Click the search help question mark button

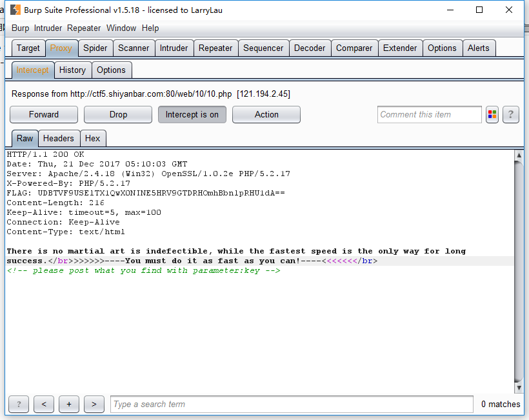tap(19, 404)
